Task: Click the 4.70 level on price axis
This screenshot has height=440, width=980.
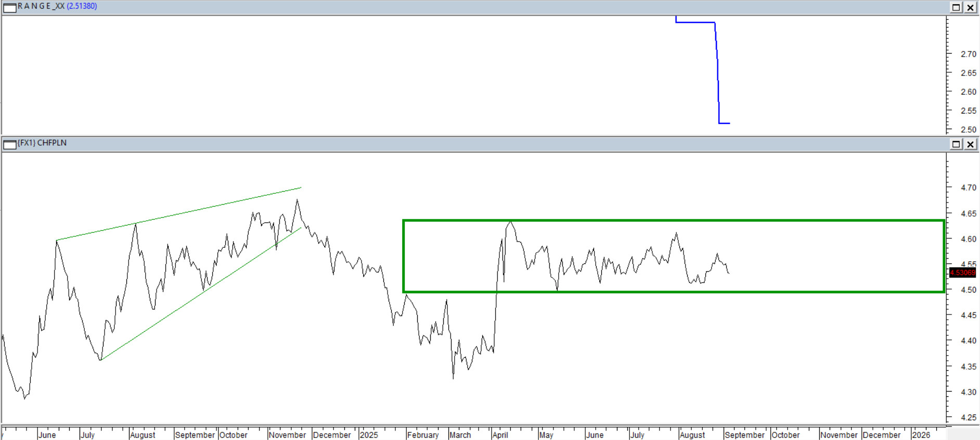Action: (968, 187)
